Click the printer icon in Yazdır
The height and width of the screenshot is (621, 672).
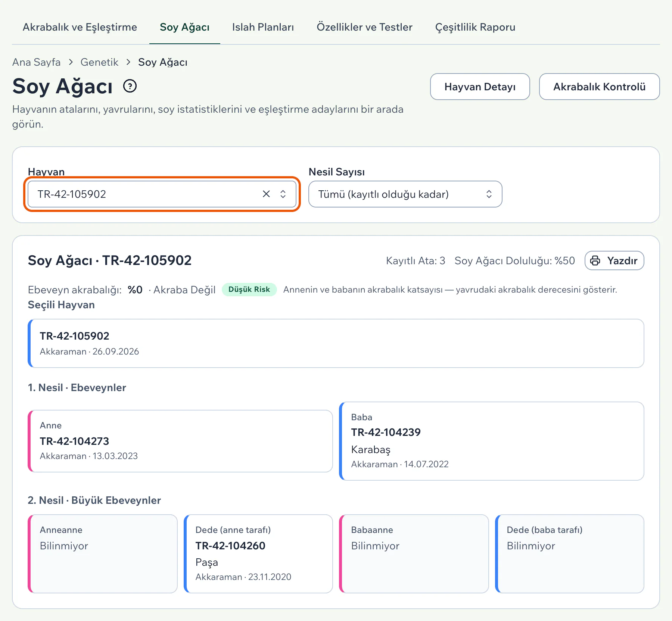595,260
